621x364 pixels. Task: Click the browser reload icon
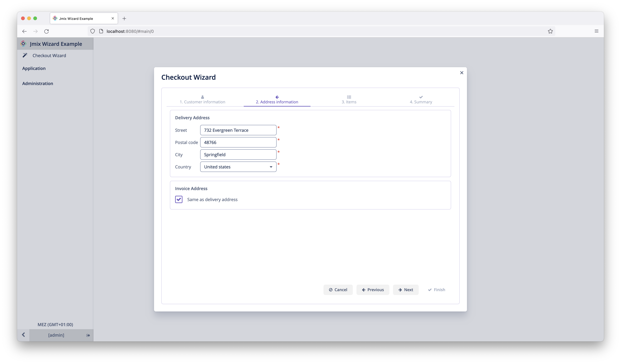click(46, 31)
